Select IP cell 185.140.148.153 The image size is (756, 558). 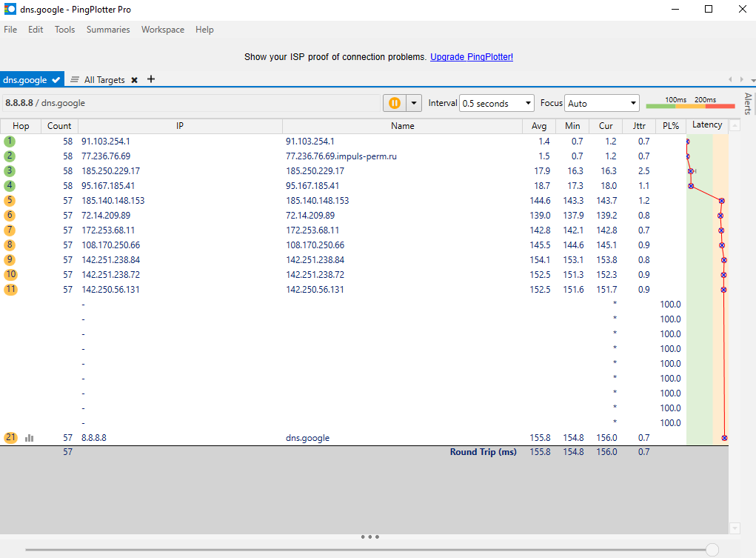click(113, 201)
